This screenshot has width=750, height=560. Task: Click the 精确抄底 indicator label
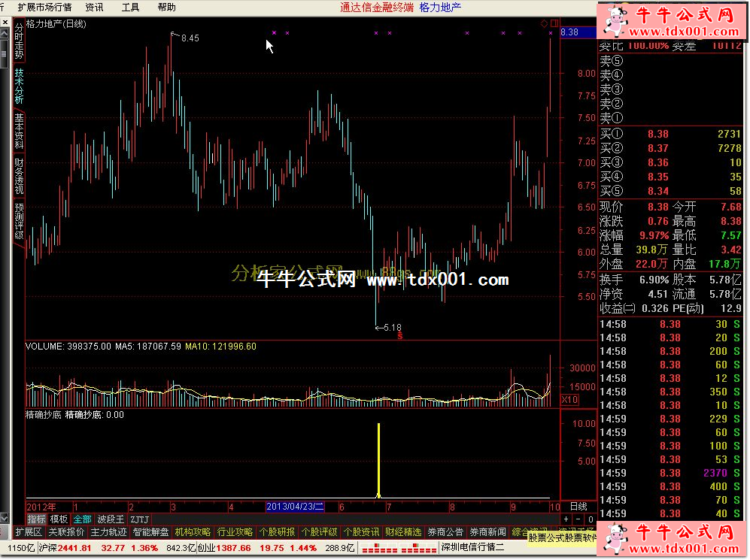pos(43,415)
